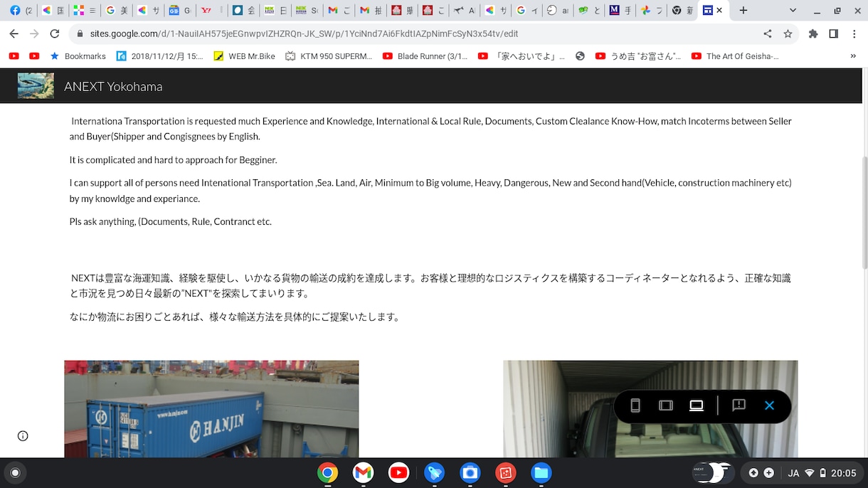Open the Files app from the shelf
Image resolution: width=868 pixels, height=488 pixels.
click(x=541, y=473)
